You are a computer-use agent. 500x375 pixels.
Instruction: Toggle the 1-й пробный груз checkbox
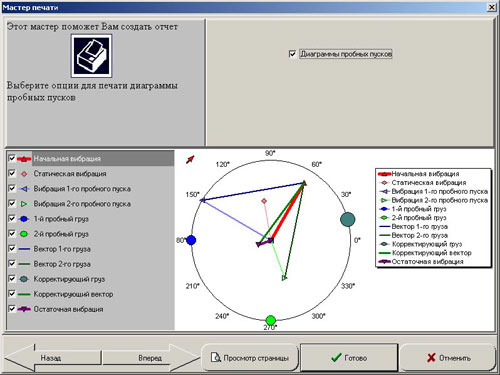click(12, 219)
